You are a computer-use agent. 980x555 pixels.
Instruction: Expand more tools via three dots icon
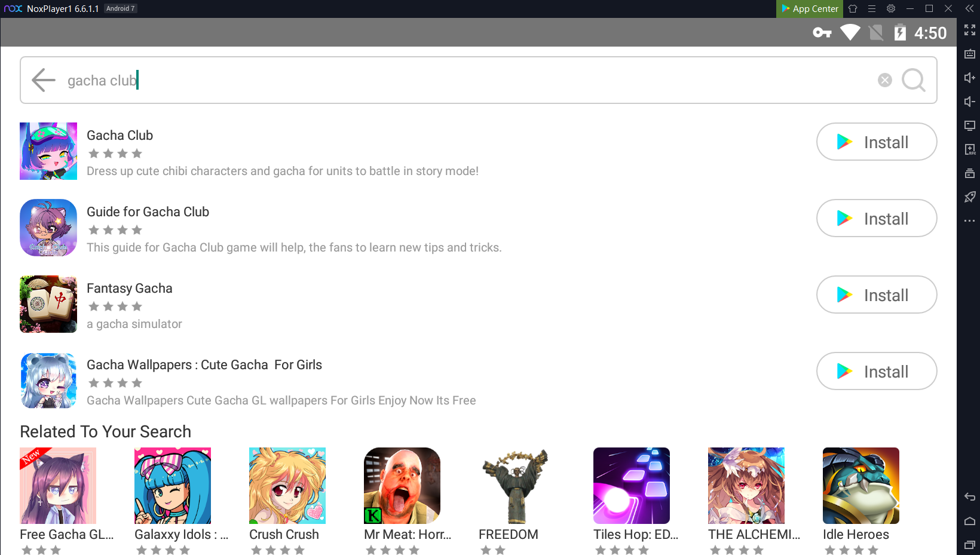click(x=969, y=221)
